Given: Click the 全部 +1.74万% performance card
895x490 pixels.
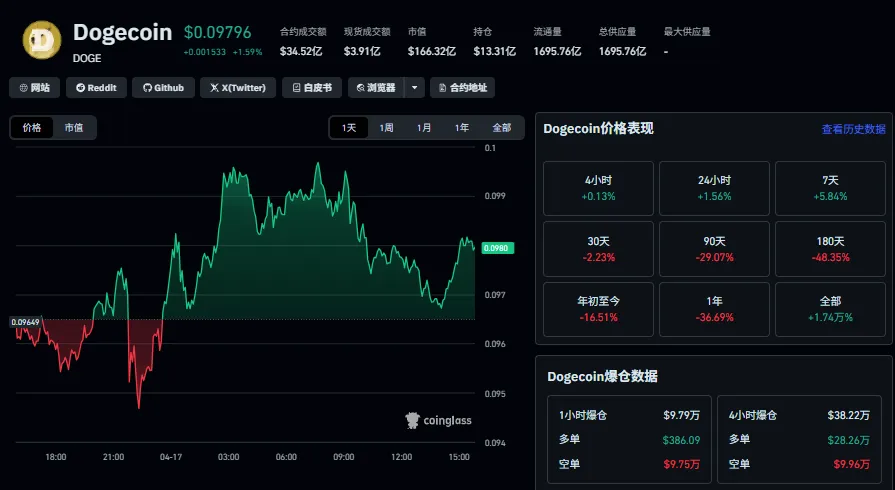Looking at the screenshot, I should tap(831, 309).
